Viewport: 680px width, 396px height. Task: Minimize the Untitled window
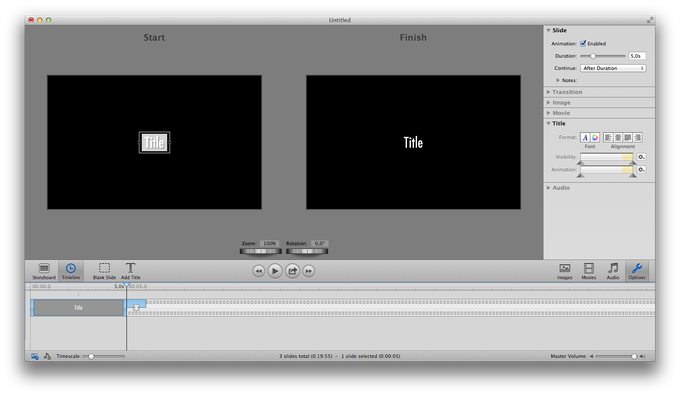click(x=40, y=20)
